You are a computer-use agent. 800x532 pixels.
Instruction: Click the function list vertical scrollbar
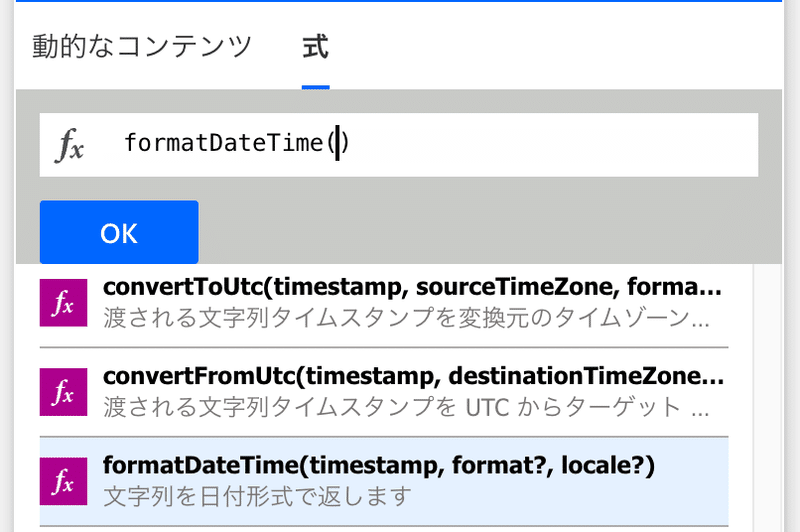click(767, 398)
